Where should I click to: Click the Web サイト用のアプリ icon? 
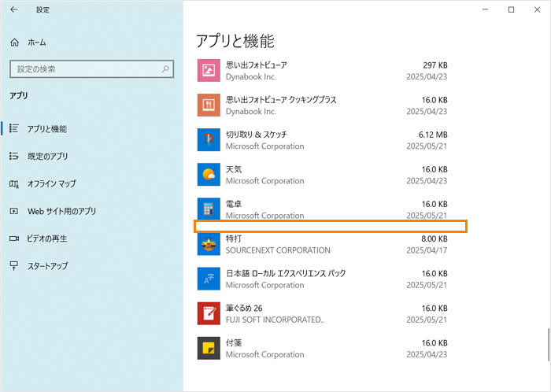13,211
